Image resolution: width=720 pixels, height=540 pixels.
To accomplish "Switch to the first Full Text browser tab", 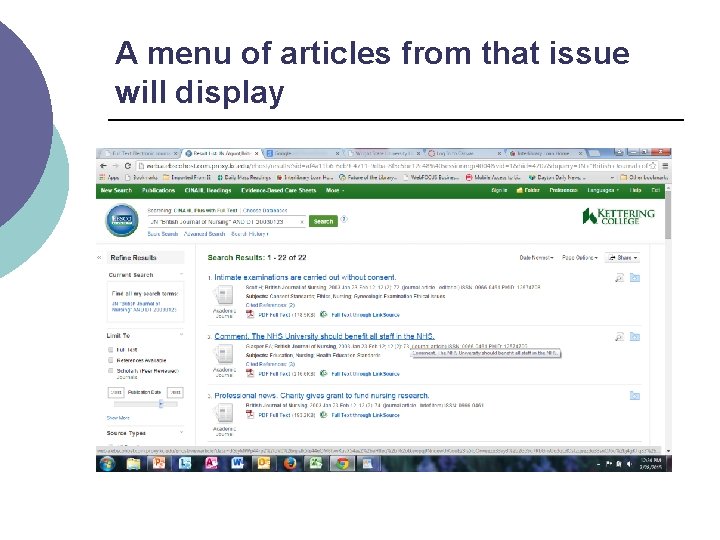I will click(140, 153).
